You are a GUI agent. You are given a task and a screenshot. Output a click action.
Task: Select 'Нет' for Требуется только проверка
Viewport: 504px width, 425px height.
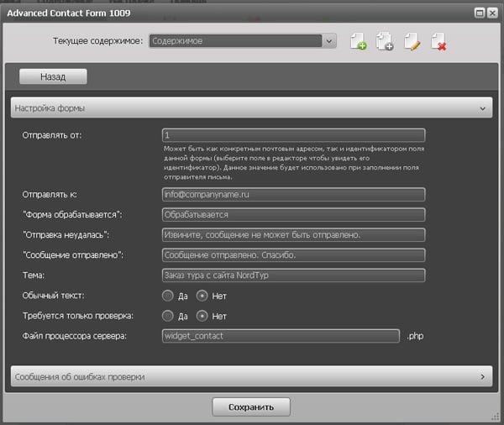click(202, 316)
